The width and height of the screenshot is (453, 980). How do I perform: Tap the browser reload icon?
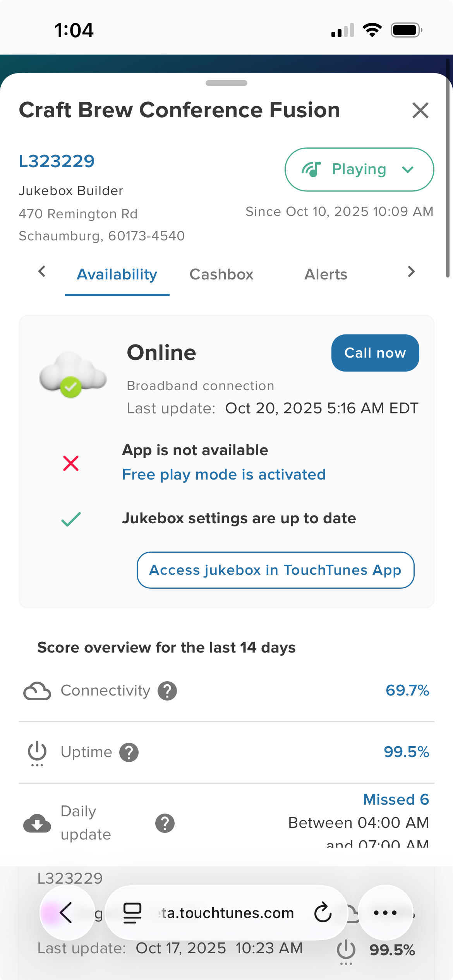click(323, 913)
